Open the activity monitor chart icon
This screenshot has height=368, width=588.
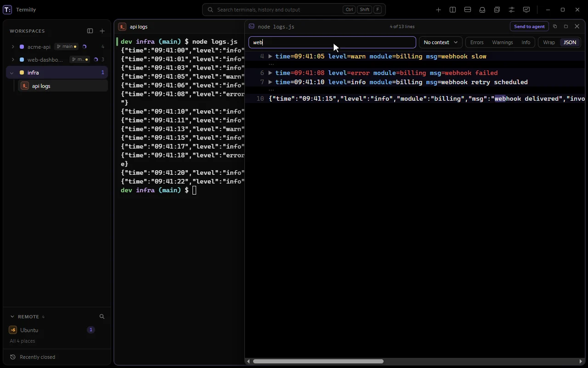point(526,10)
